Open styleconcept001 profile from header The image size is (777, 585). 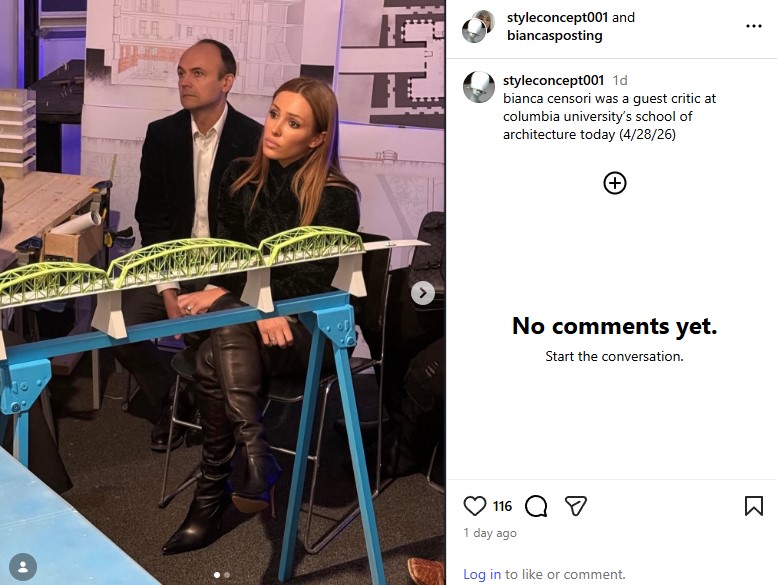pos(557,17)
